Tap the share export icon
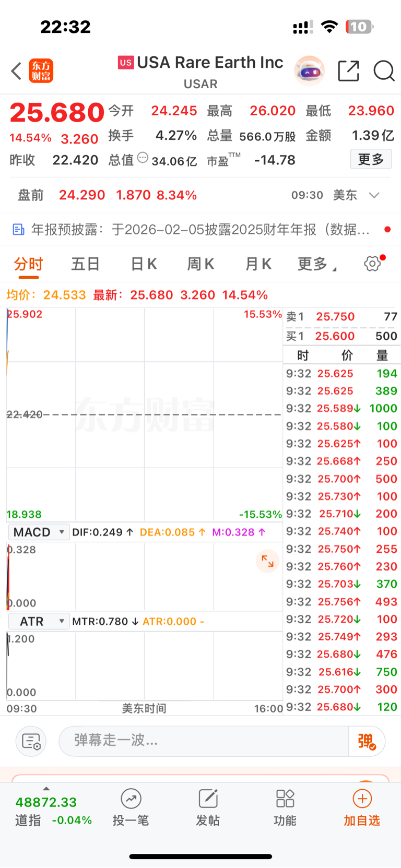401x868 pixels. (349, 71)
